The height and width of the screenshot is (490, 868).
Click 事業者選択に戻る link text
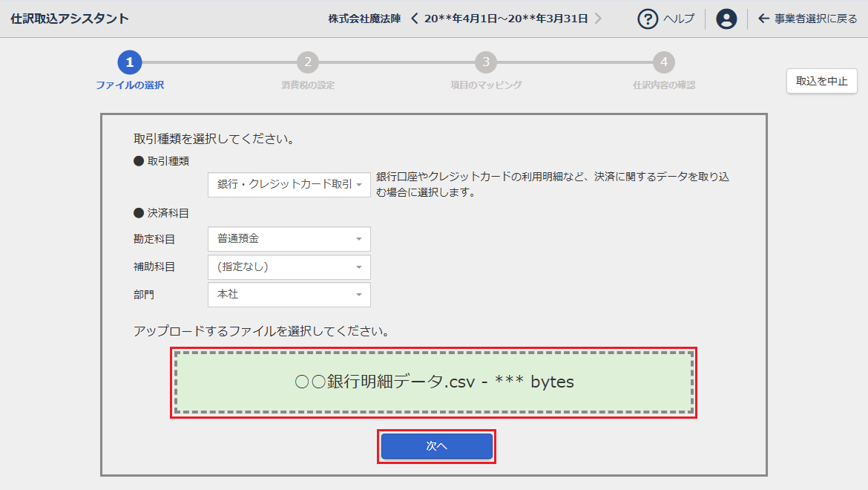point(815,19)
